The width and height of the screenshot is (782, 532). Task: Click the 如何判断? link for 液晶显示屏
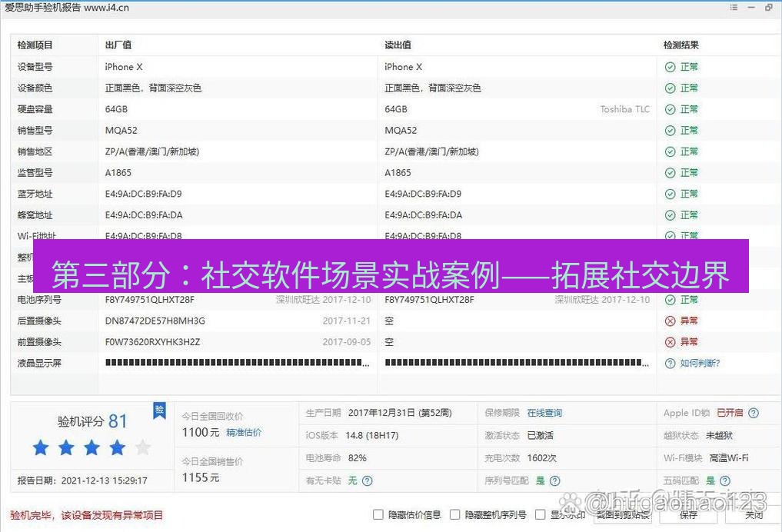pyautogui.click(x=700, y=362)
